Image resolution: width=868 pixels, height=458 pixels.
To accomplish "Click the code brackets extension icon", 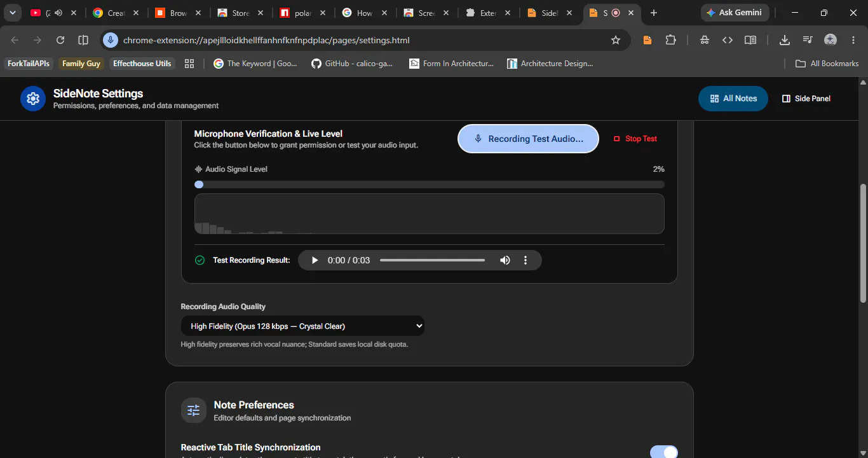I will (x=728, y=40).
